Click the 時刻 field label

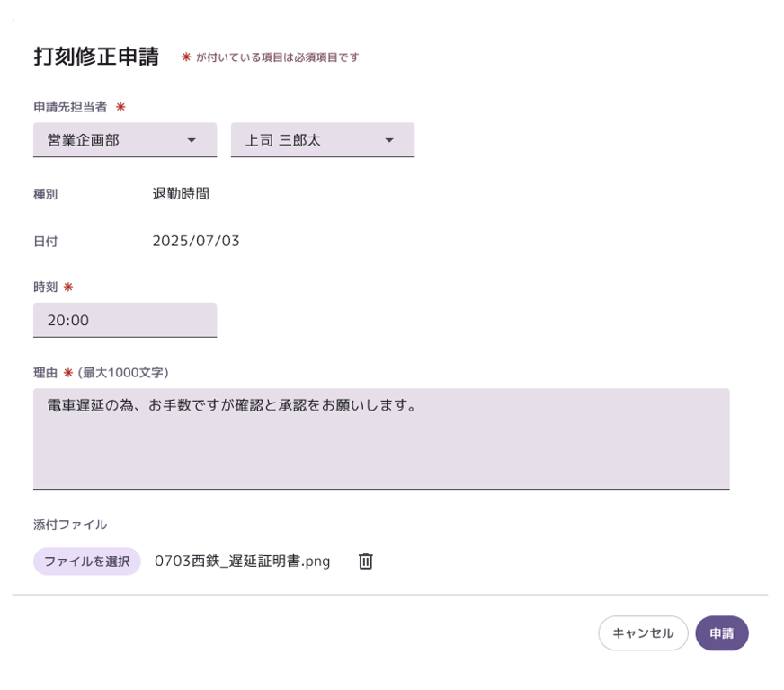click(46, 287)
